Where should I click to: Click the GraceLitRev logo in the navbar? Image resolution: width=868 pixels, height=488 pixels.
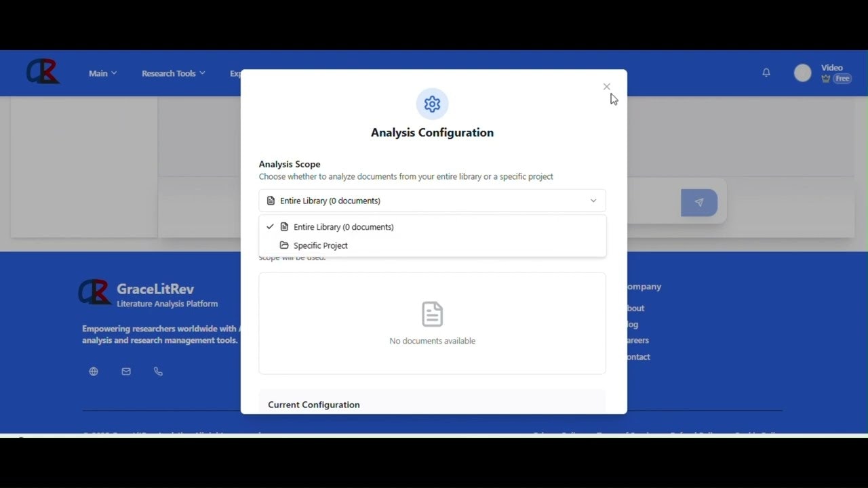tap(43, 71)
